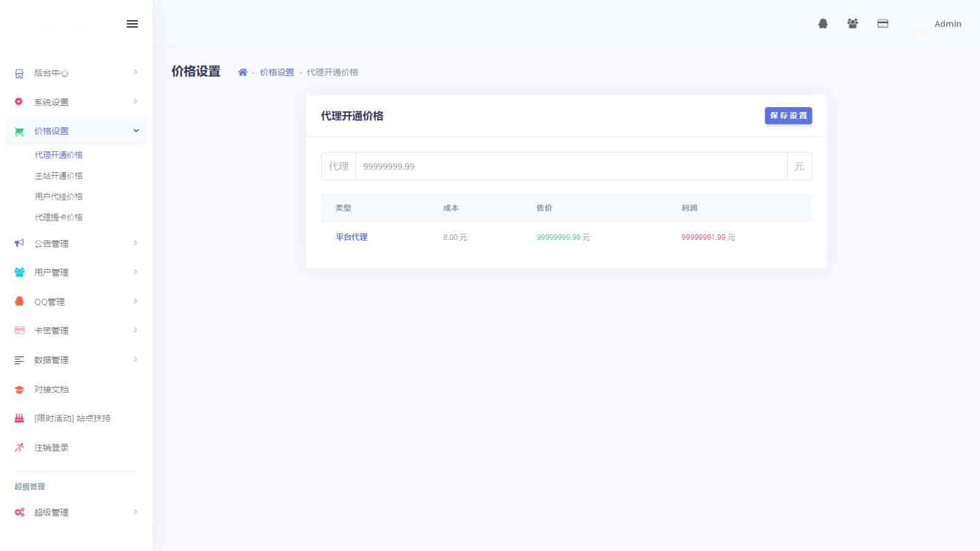Click 注销登录 to log out
Viewport: 980px width, 551px height.
[51, 448]
